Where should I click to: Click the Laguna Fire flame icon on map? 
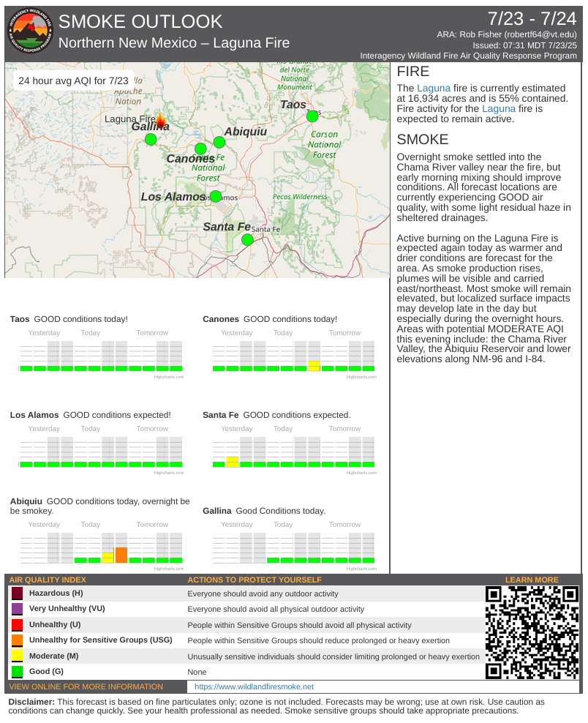[x=161, y=121]
